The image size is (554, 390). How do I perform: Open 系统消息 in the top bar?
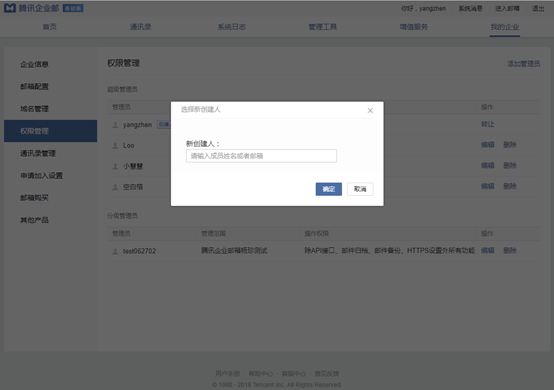click(x=470, y=8)
